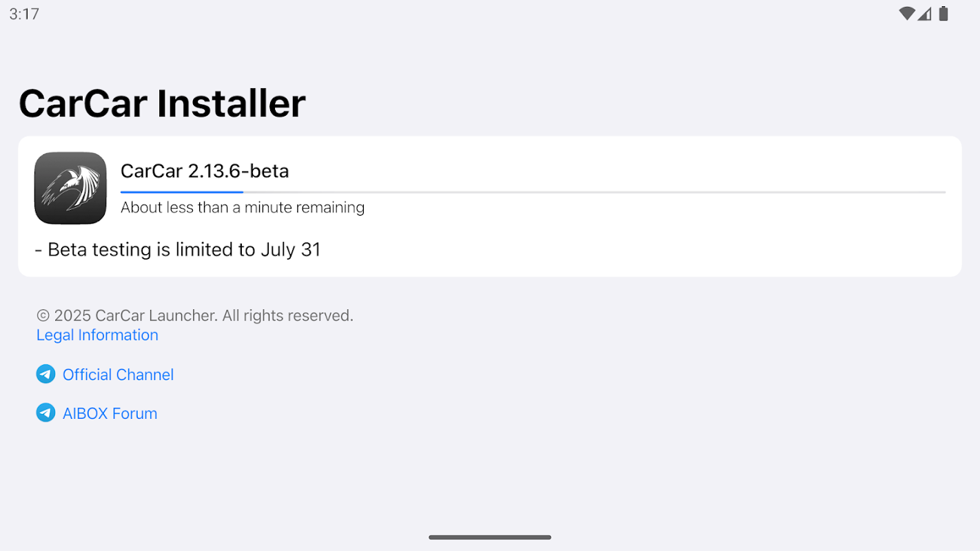Viewport: 980px width, 551px height.
Task: Click the CarCar eagle app icon
Action: point(70,188)
